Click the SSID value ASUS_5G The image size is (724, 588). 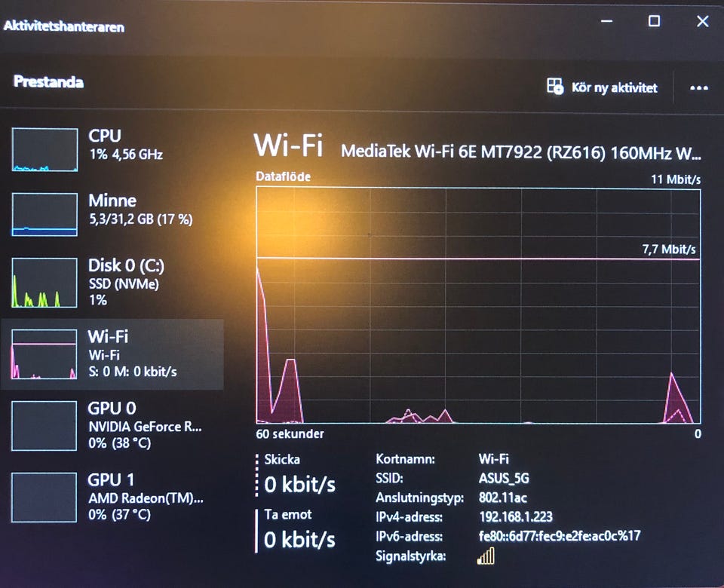(504, 478)
